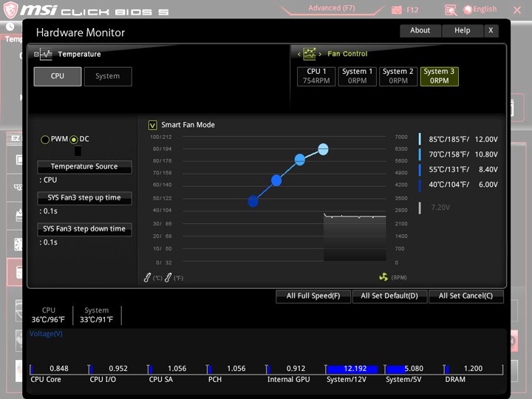
Task: Choose the CPU 1 fan 754RPM
Action: [x=316, y=76]
